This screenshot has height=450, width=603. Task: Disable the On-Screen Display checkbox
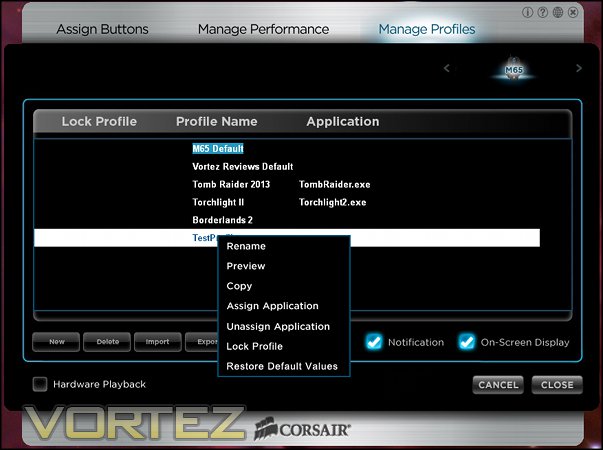(466, 342)
